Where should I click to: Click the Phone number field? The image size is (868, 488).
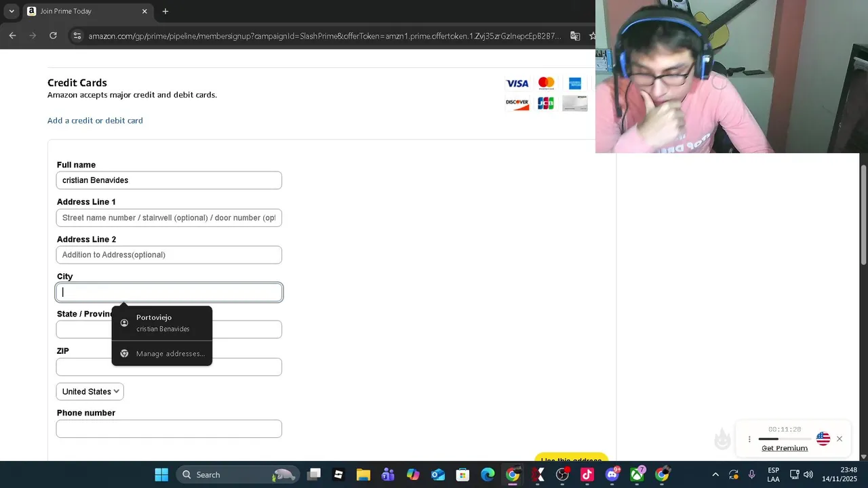pos(169,428)
